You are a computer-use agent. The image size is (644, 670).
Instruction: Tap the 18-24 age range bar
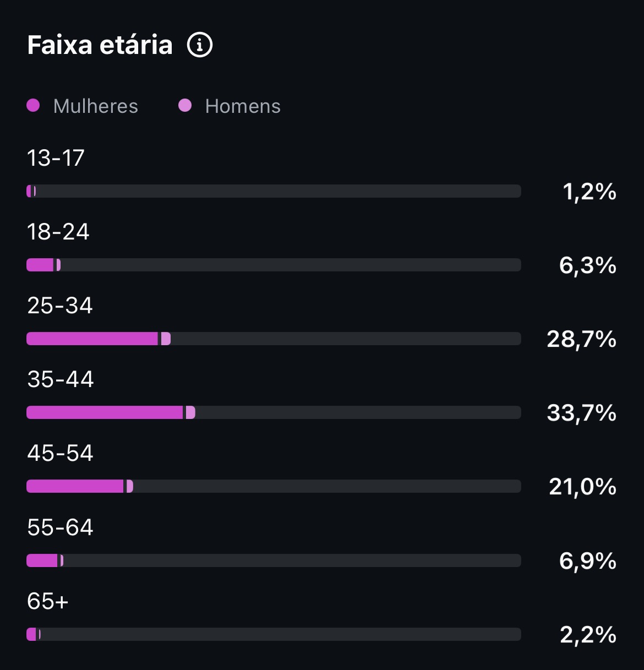[274, 265]
